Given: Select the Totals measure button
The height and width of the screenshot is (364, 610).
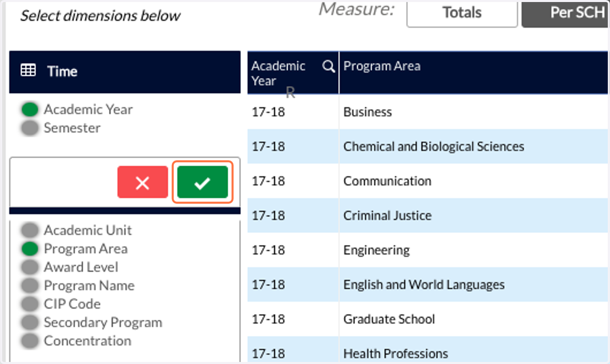Looking at the screenshot, I should click(462, 13).
